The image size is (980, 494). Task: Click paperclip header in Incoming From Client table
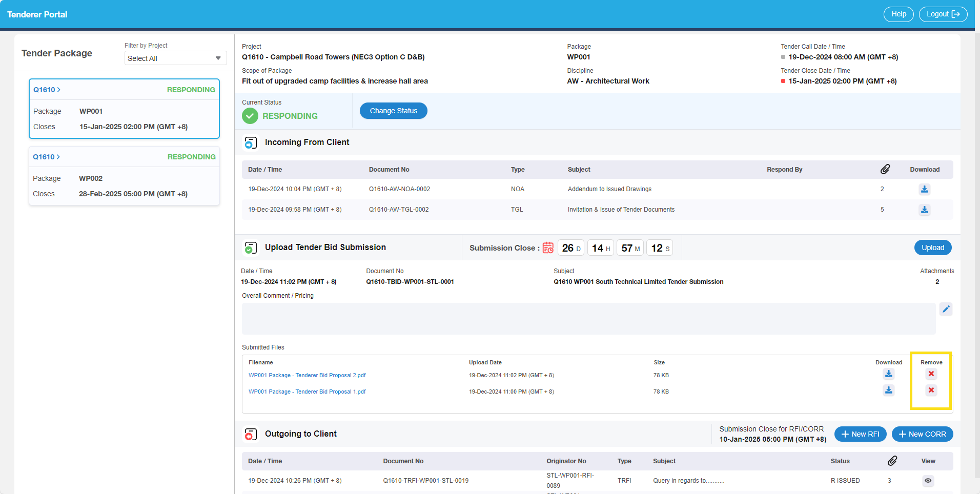click(885, 169)
